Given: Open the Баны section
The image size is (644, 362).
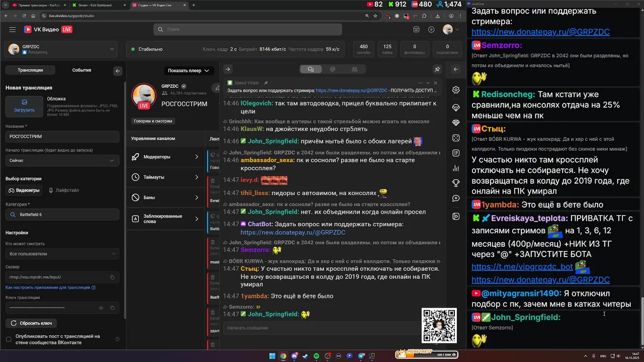Looking at the screenshot, I should pos(166,198).
